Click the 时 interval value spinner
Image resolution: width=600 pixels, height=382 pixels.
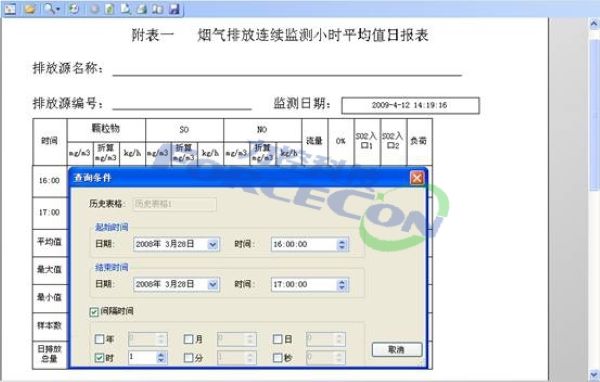[161, 358]
